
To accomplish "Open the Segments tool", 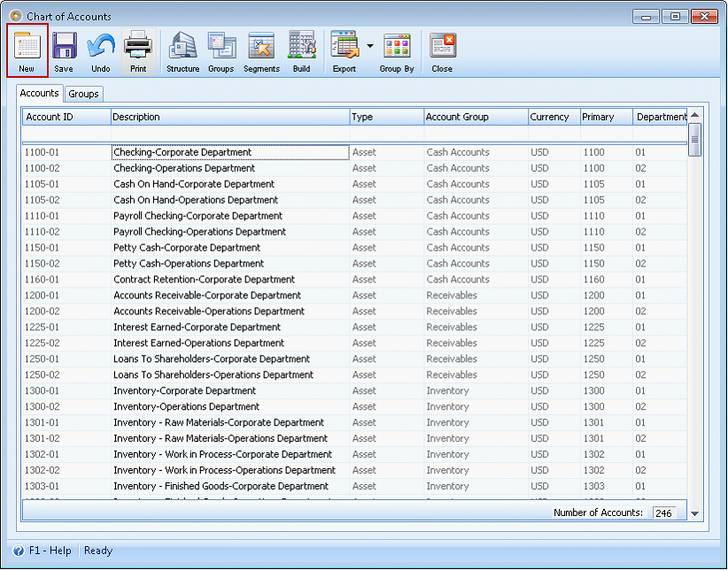I will coord(261,50).
